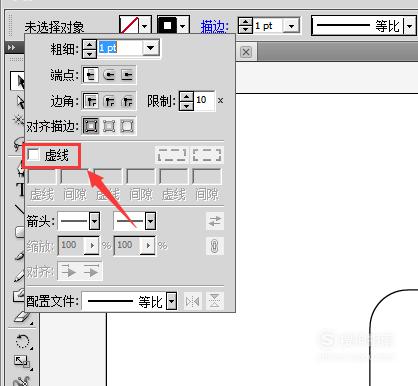The image size is (418, 386).
Task: Select the Selection tool (black arrow)
Action: tap(18, 81)
